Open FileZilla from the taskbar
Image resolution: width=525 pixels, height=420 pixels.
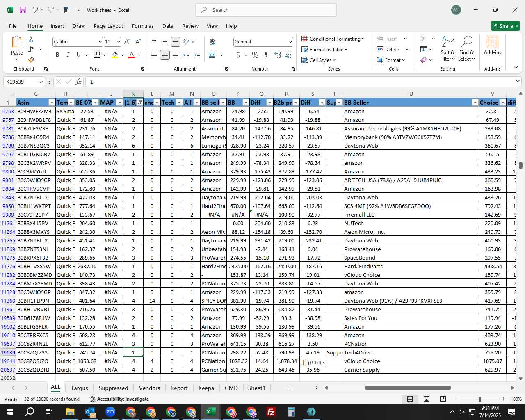271,411
